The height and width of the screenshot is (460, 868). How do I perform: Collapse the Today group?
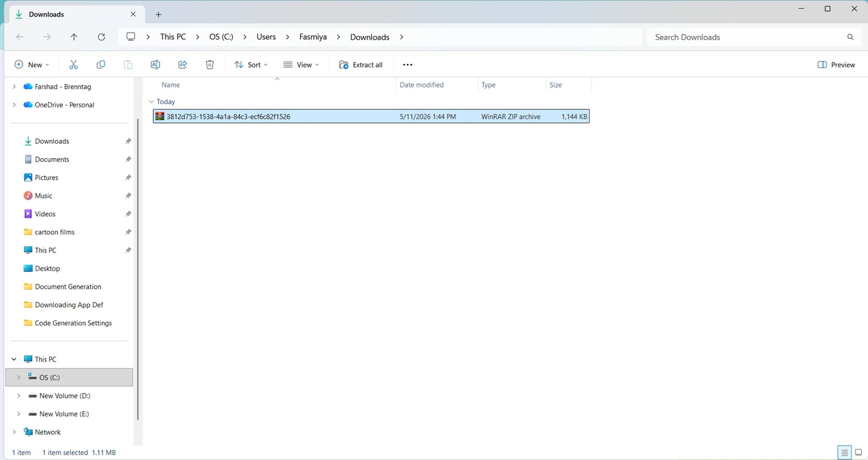(151, 102)
